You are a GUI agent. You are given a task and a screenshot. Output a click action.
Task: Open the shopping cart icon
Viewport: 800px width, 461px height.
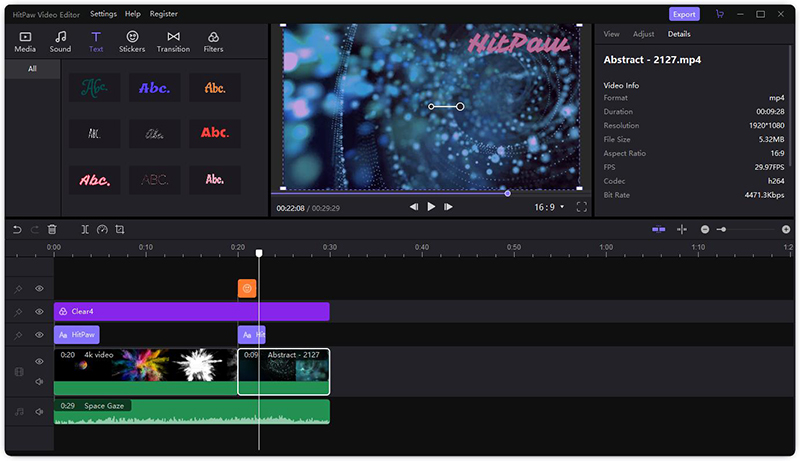pyautogui.click(x=719, y=14)
